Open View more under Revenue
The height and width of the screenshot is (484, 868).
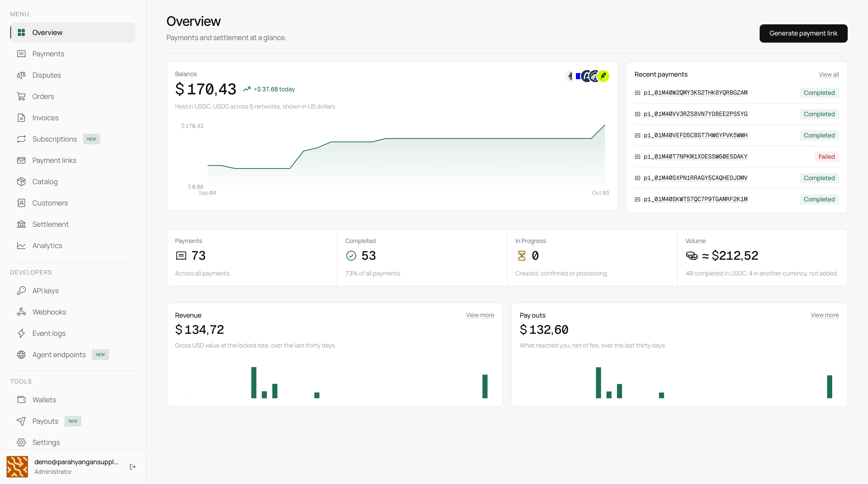coord(480,315)
